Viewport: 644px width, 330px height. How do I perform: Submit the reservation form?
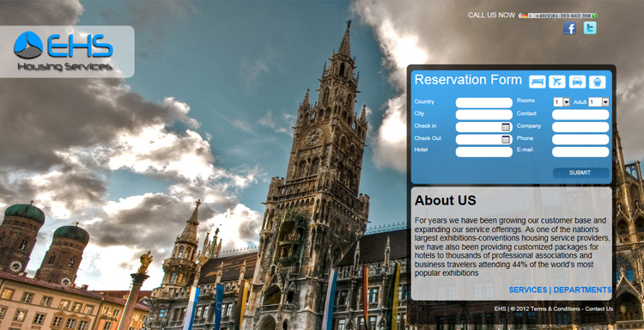coord(580,173)
